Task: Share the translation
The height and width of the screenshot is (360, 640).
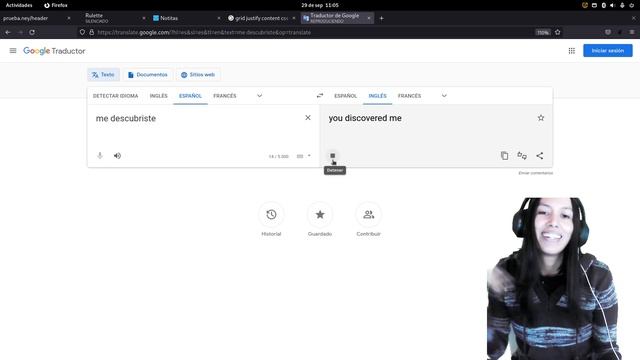Action: [540, 156]
